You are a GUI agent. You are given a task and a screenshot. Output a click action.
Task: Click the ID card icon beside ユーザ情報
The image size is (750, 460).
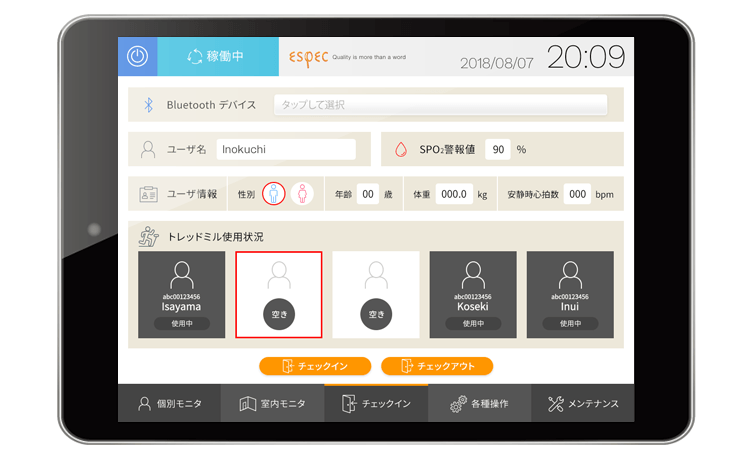pyautogui.click(x=148, y=194)
